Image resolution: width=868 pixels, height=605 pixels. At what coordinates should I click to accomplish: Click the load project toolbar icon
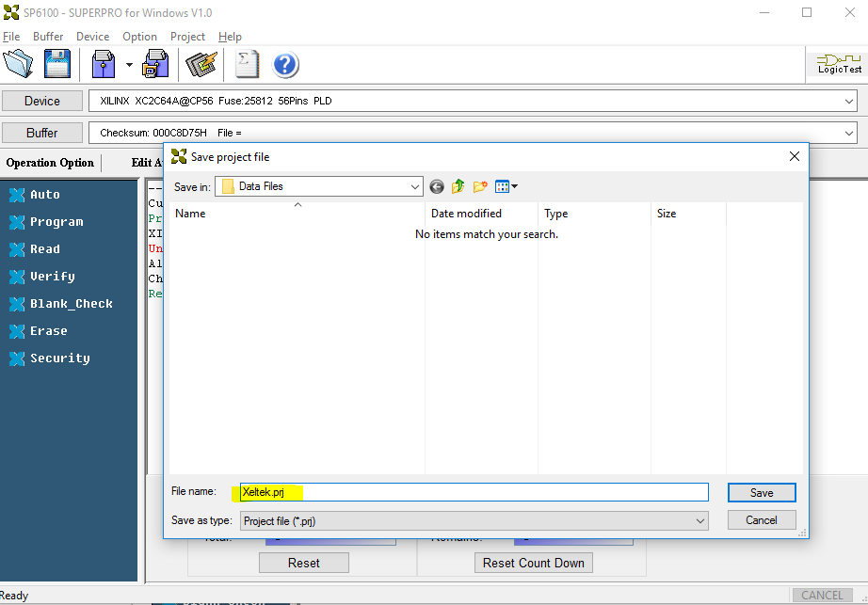pyautogui.click(x=104, y=64)
